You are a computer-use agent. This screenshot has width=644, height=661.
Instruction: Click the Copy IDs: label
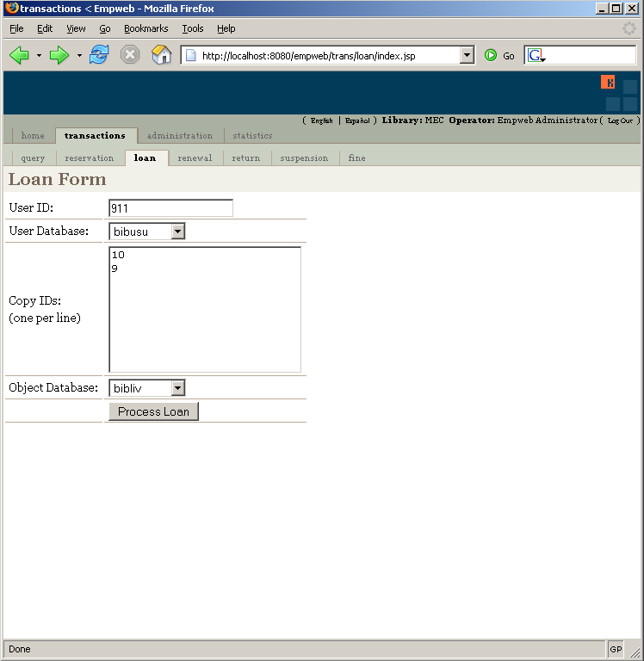pyautogui.click(x=34, y=300)
